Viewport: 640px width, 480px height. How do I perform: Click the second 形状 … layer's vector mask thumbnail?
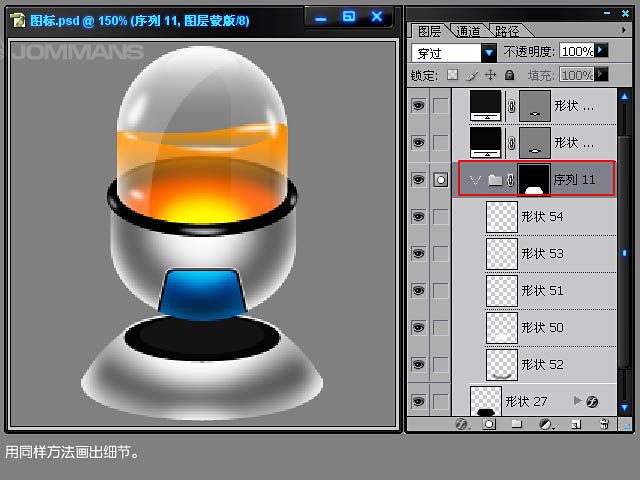click(535, 143)
